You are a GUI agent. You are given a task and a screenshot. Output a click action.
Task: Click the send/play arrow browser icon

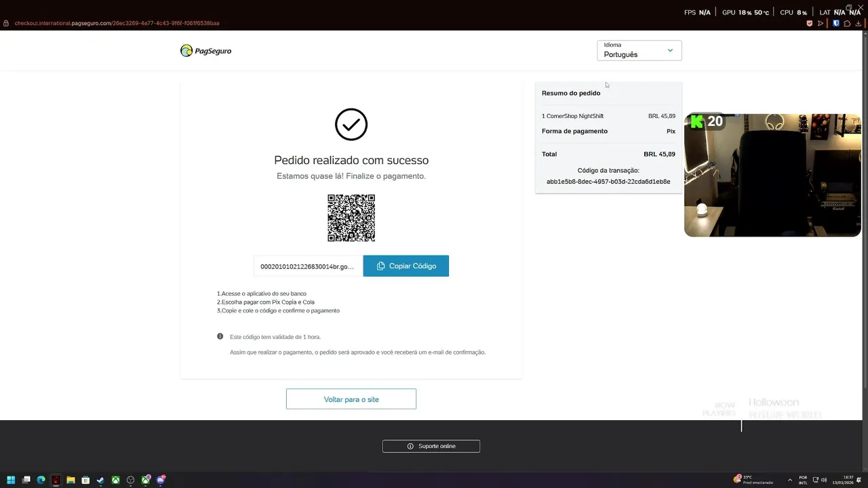tap(821, 23)
